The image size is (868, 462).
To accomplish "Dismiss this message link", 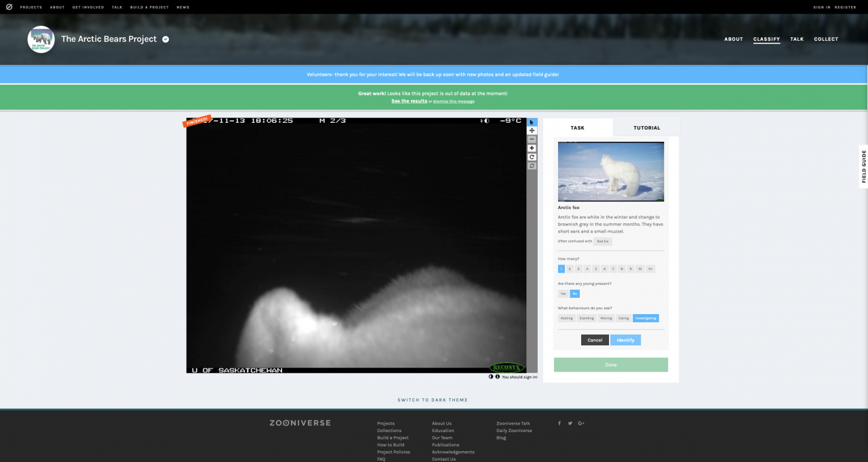I will tap(454, 101).
